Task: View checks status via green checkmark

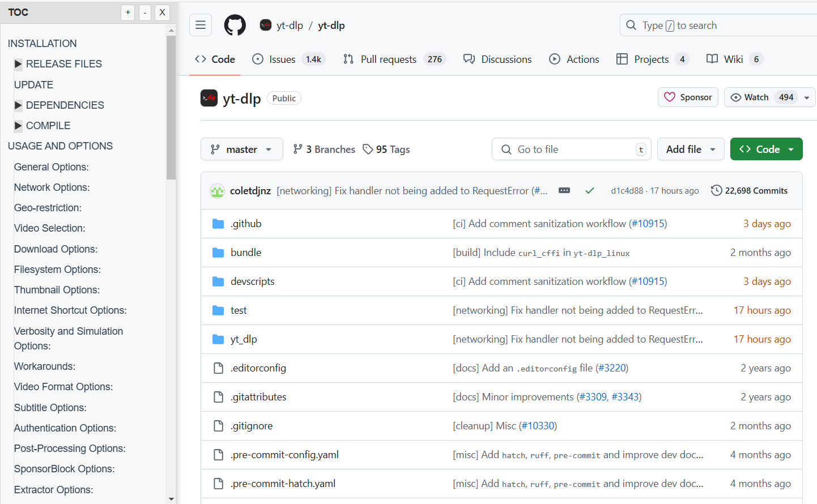Action: pyautogui.click(x=590, y=191)
